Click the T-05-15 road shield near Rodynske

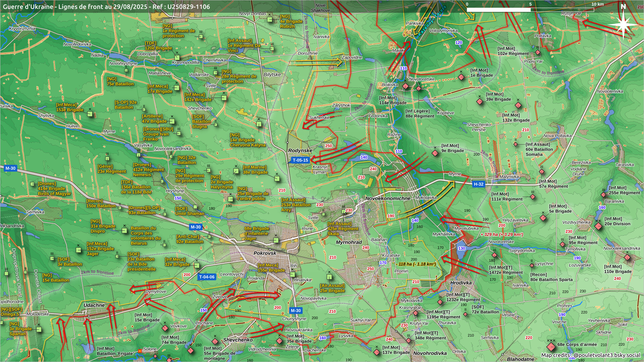coord(300,160)
